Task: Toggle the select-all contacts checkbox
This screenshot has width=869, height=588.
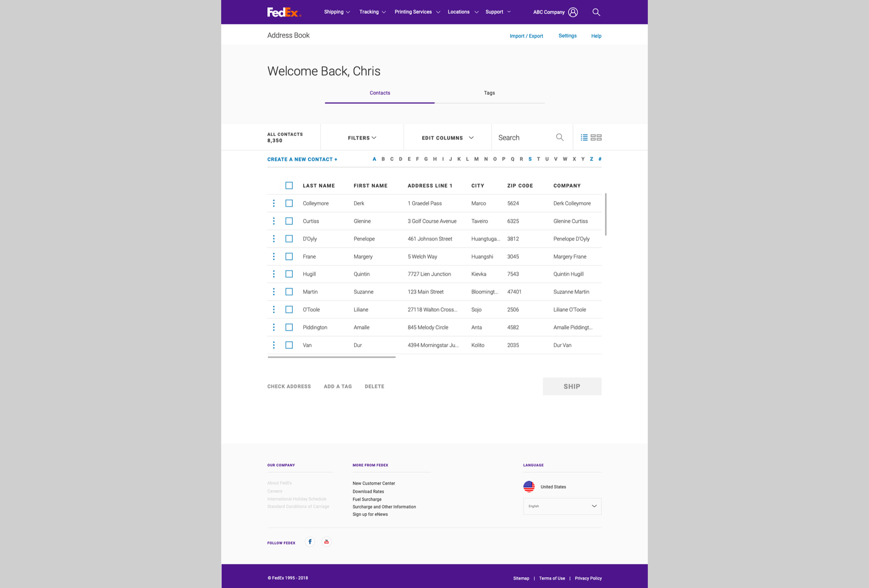Action: click(289, 185)
